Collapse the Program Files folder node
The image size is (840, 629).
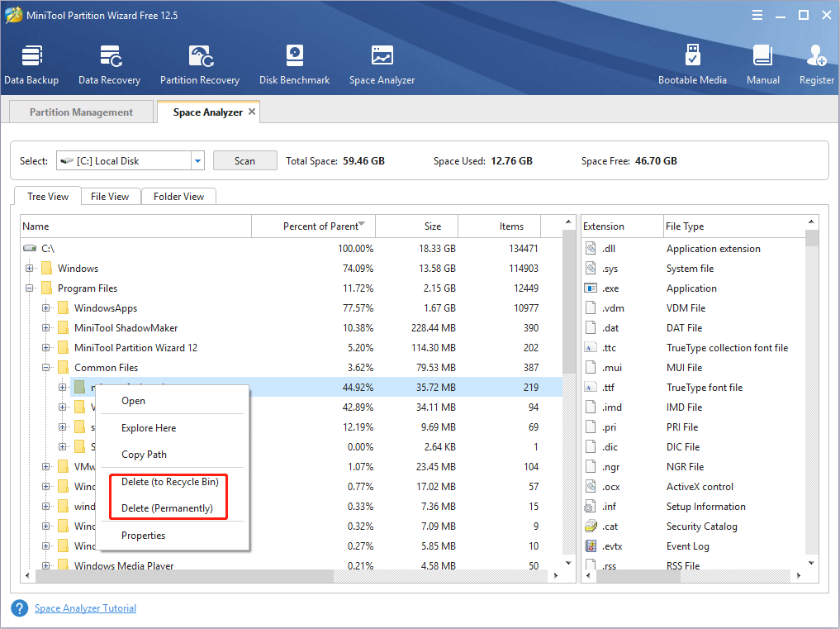tap(30, 288)
